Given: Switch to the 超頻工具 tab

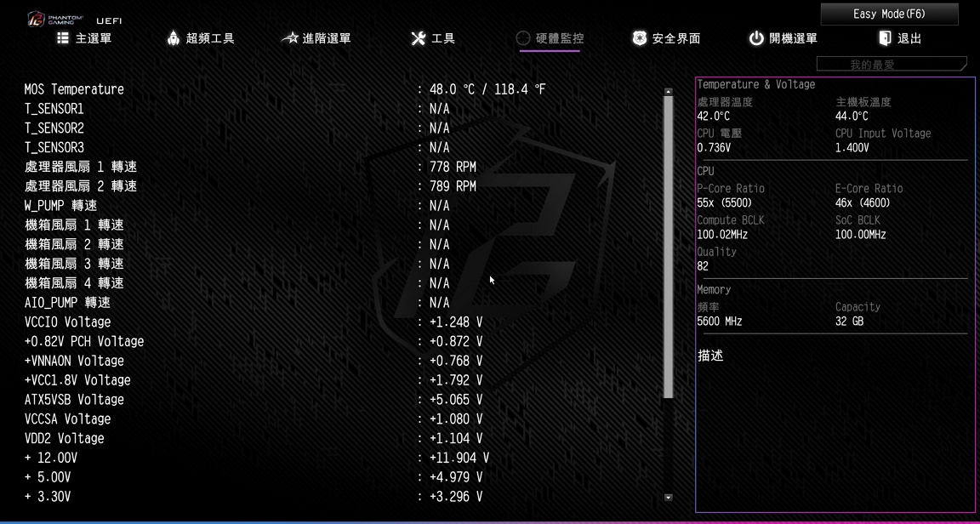Looking at the screenshot, I should [201, 38].
